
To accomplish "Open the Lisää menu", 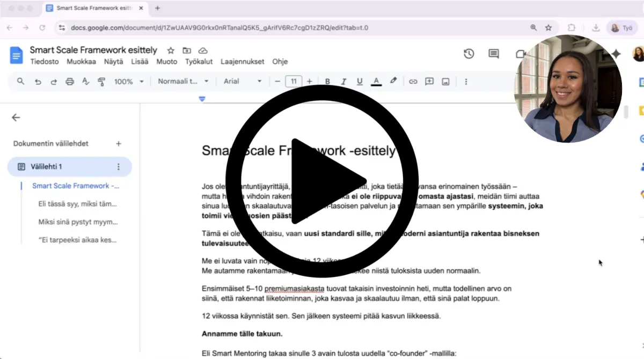I will 140,62.
